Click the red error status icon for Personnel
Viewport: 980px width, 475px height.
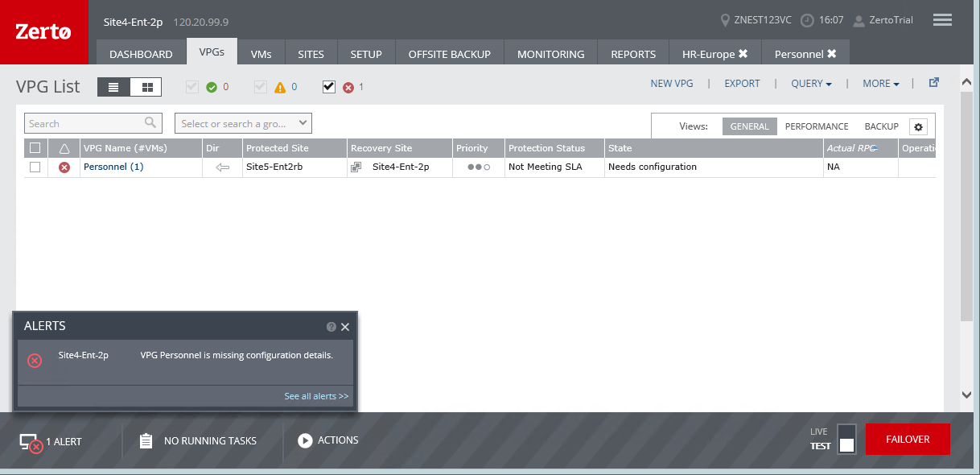(x=64, y=167)
